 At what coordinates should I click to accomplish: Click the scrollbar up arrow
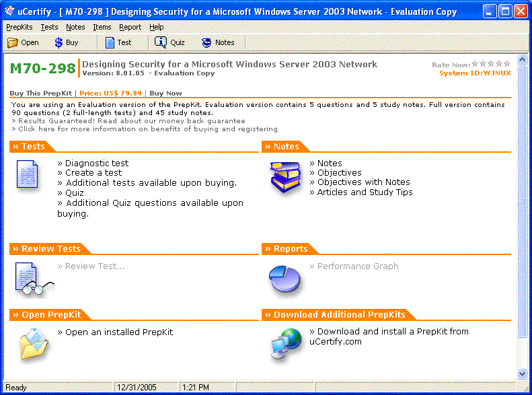(522, 60)
